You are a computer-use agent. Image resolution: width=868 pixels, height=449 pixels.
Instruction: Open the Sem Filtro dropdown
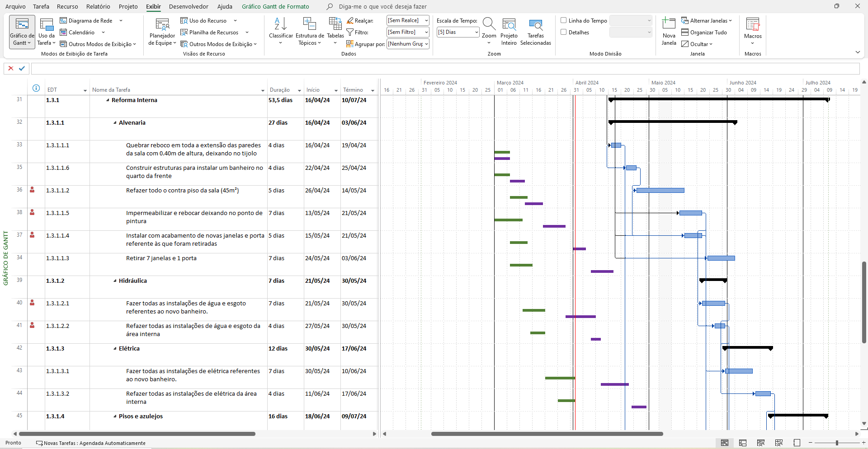[408, 32]
